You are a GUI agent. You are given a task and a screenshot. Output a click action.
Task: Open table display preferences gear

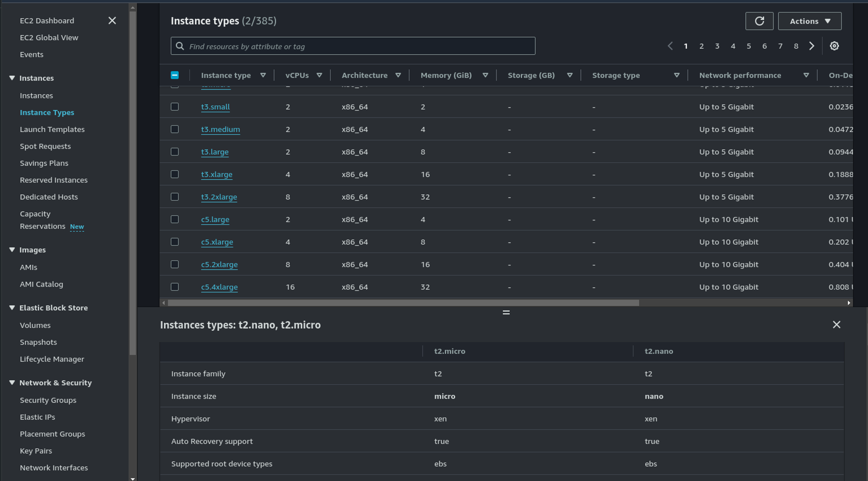coord(834,46)
